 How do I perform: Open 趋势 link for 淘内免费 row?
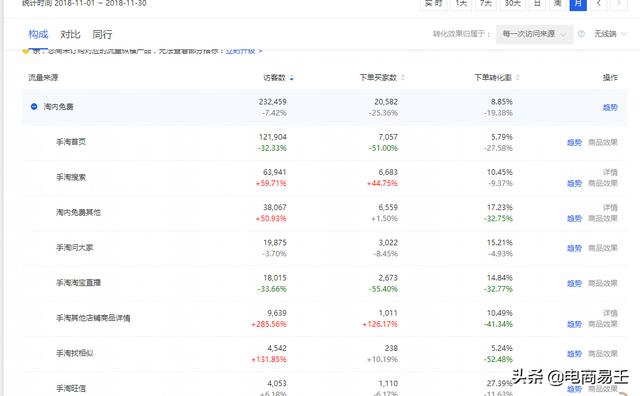(x=610, y=107)
